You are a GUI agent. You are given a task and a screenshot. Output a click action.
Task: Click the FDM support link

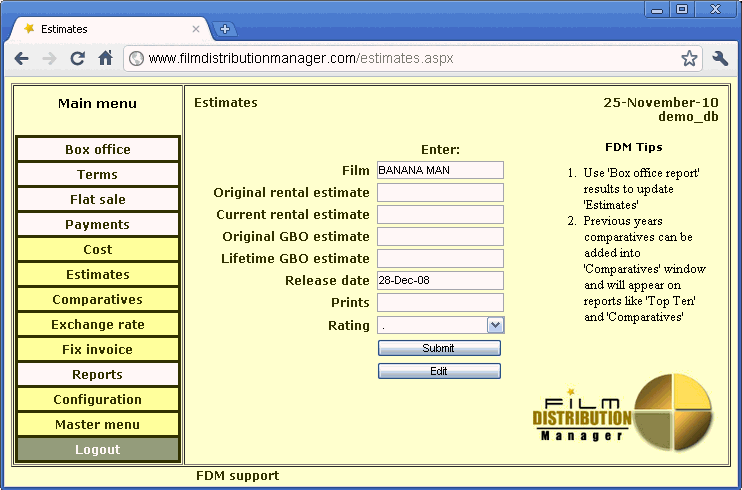tap(237, 476)
